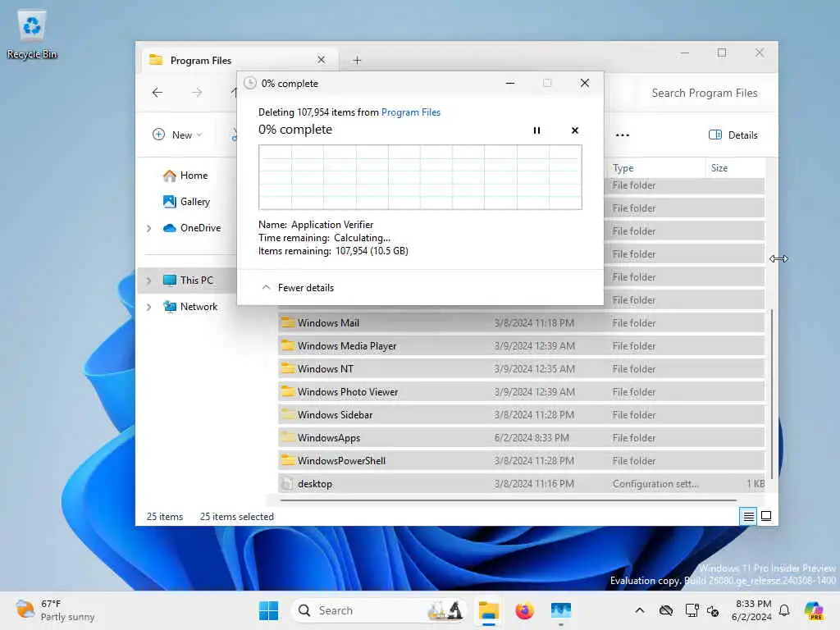Viewport: 840px width, 630px height.
Task: Expand the This PC tree node
Action: (149, 281)
